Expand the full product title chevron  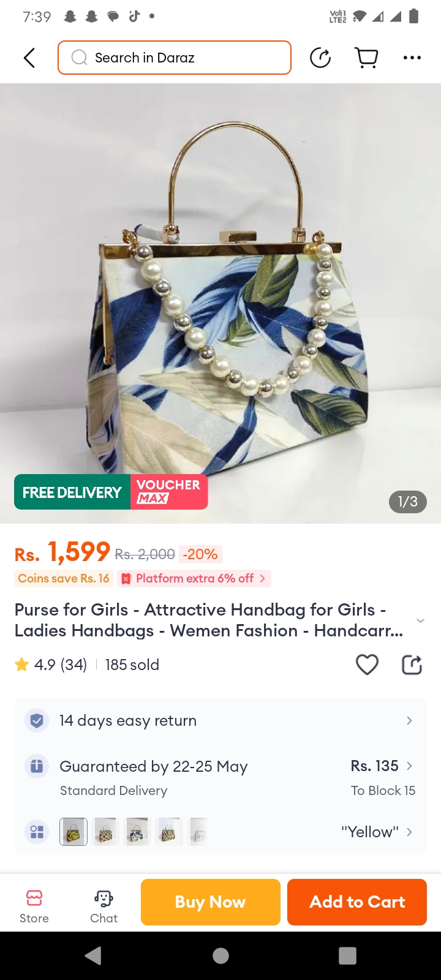420,620
